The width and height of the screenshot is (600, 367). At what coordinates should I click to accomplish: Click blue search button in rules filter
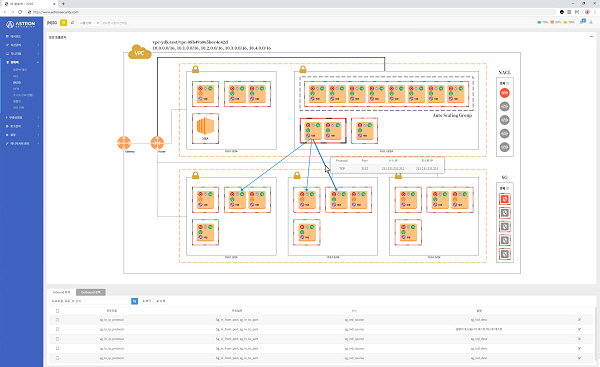(134, 301)
